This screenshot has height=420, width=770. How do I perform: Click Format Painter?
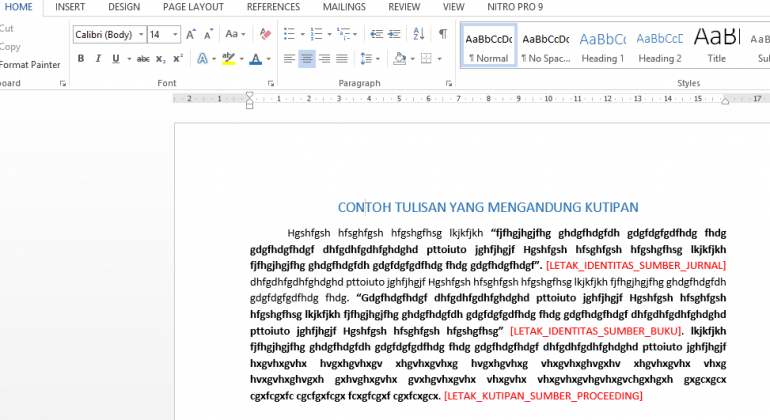(x=29, y=65)
